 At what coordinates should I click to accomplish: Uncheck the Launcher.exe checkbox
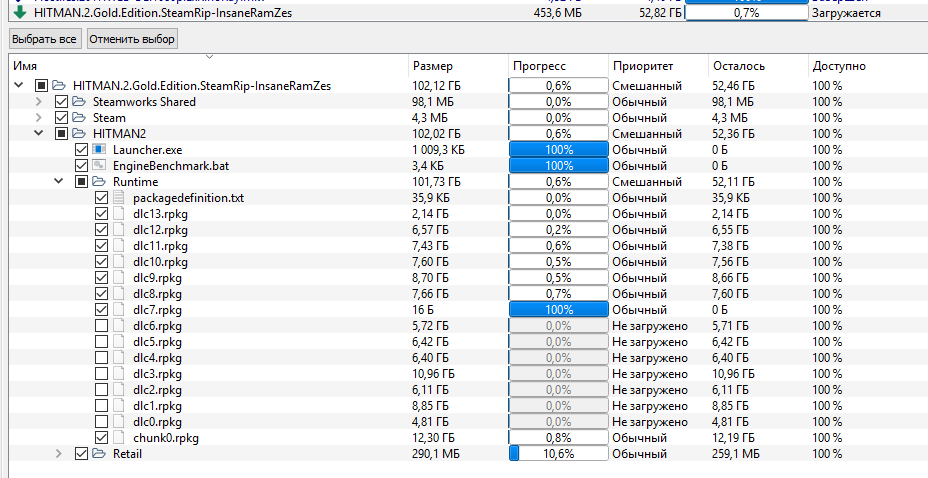coord(81,150)
